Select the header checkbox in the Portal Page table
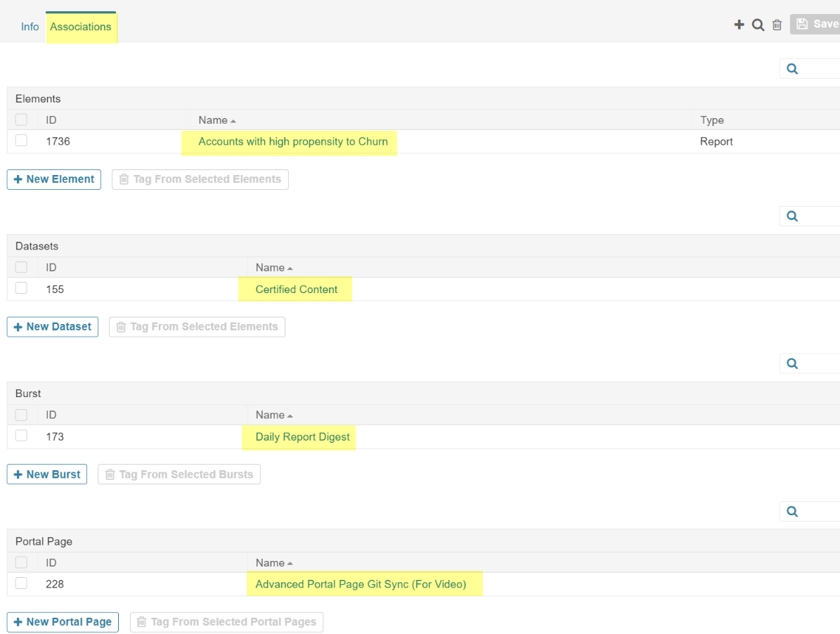 tap(20, 562)
